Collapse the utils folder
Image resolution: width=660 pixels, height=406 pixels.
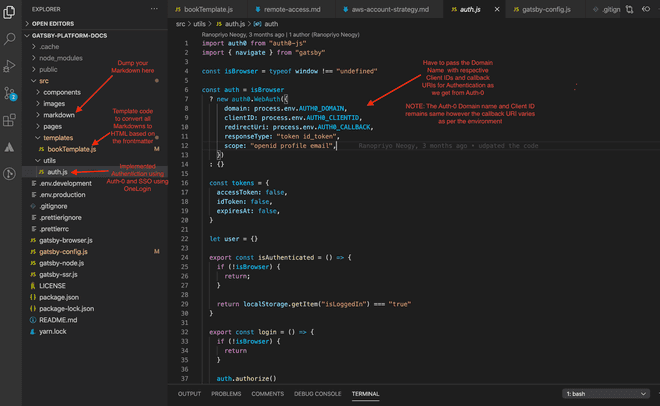click(x=49, y=160)
